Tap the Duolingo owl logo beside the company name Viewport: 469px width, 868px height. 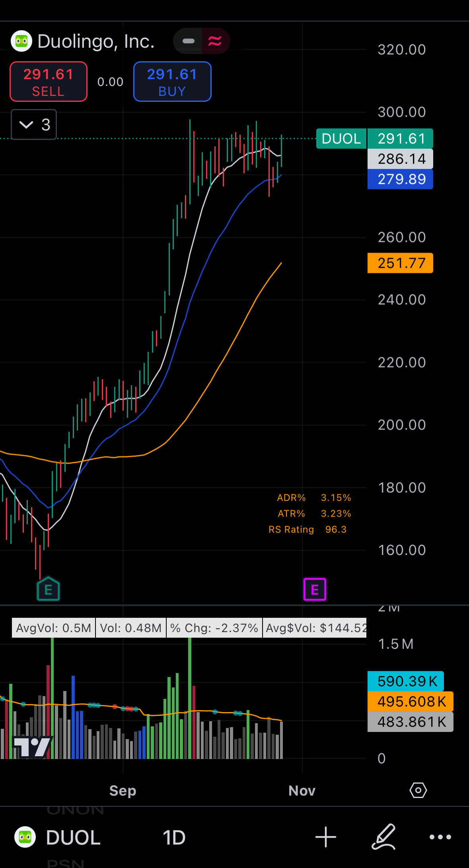21,41
